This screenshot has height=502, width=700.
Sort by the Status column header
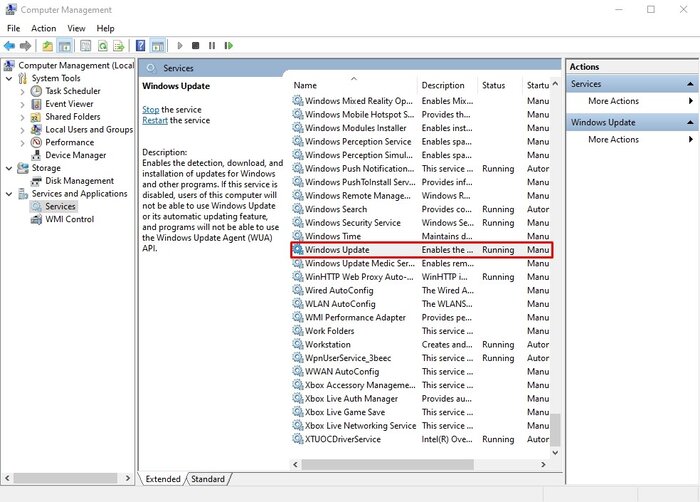coord(500,85)
